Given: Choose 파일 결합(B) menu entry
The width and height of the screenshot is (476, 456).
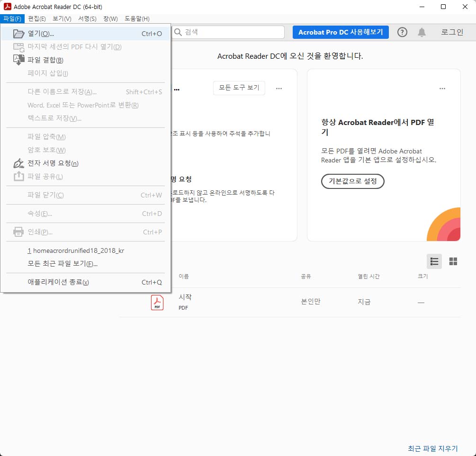Looking at the screenshot, I should tap(85, 60).
